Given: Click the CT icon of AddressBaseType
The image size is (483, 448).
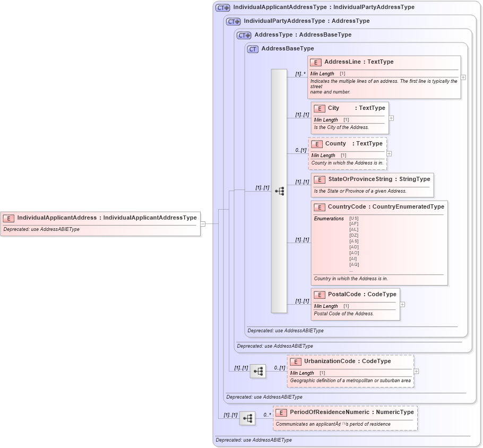Looking at the screenshot, I should click(x=253, y=48).
